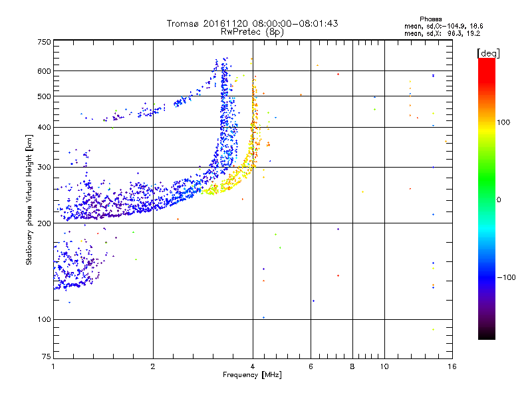Pick the black bottom of the phase colorbar

coord(487,335)
